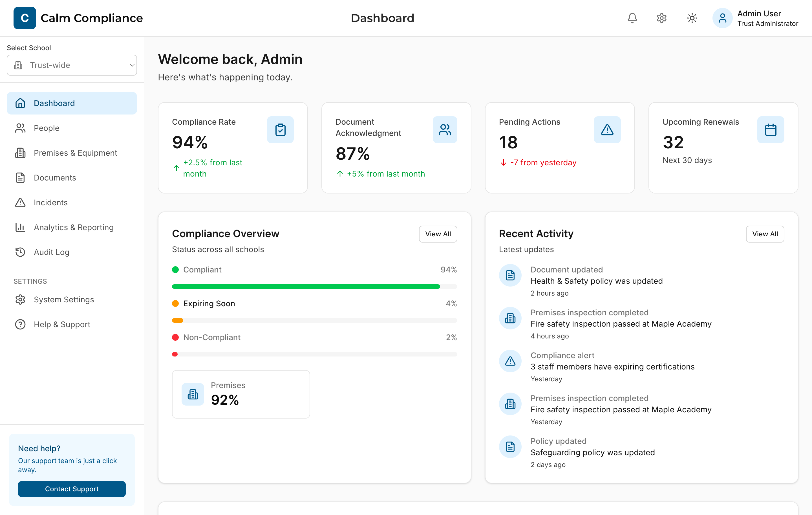Viewport: 812px width, 515px height.
Task: Open Help & Support label
Action: pyautogui.click(x=62, y=324)
